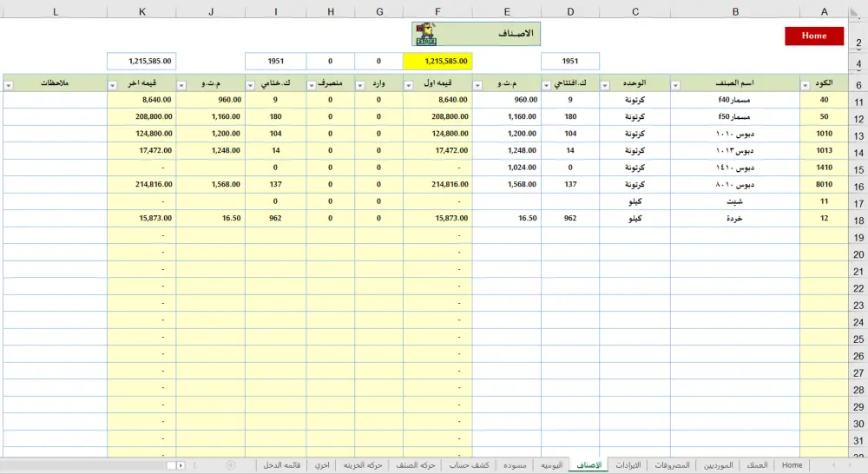Switch to the اخري sheet tab
The image size is (868, 474).
[322, 465]
